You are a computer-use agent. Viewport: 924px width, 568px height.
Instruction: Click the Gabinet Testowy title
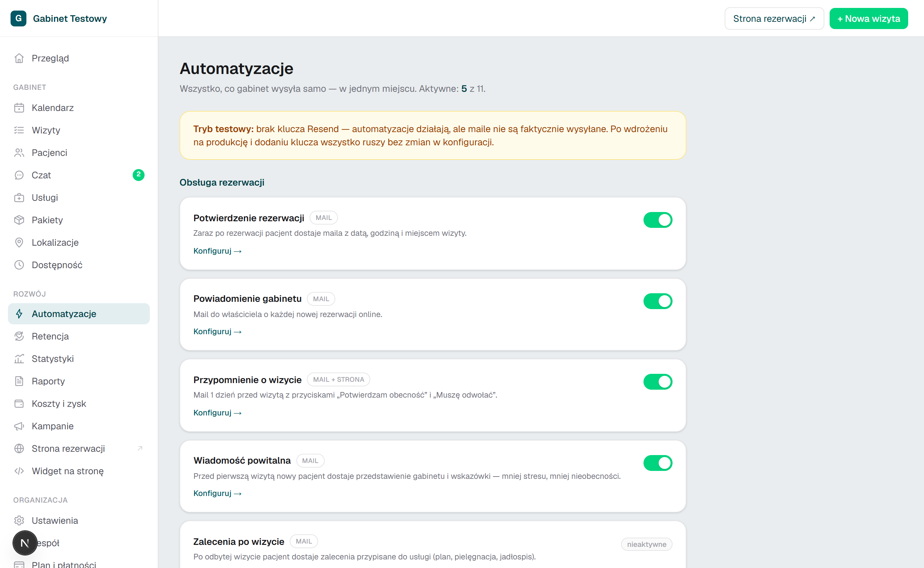70,18
